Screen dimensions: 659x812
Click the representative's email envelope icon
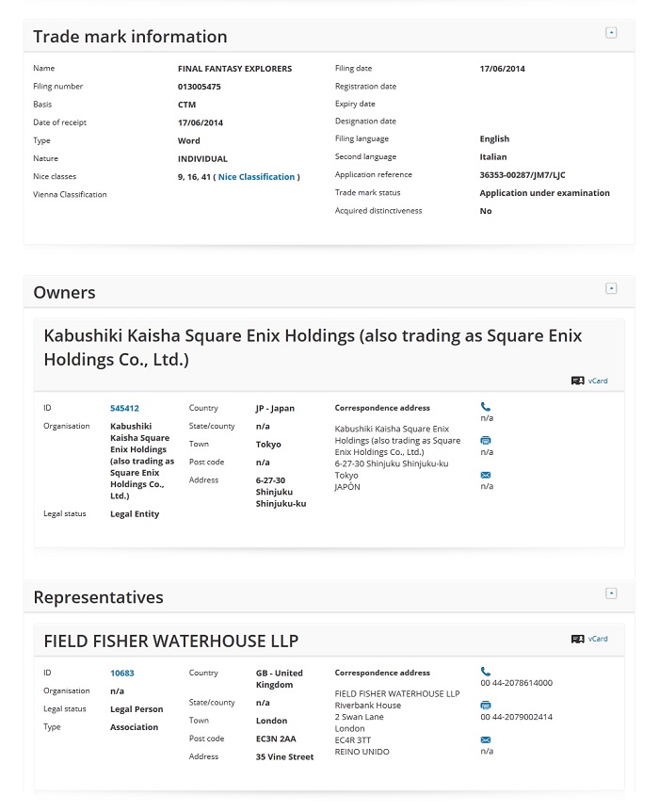pos(486,739)
